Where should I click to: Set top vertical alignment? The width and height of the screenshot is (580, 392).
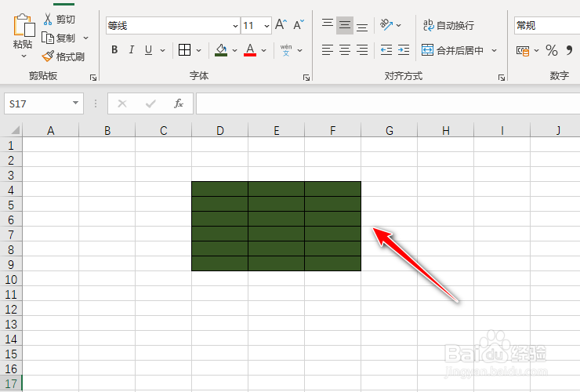coord(328,25)
